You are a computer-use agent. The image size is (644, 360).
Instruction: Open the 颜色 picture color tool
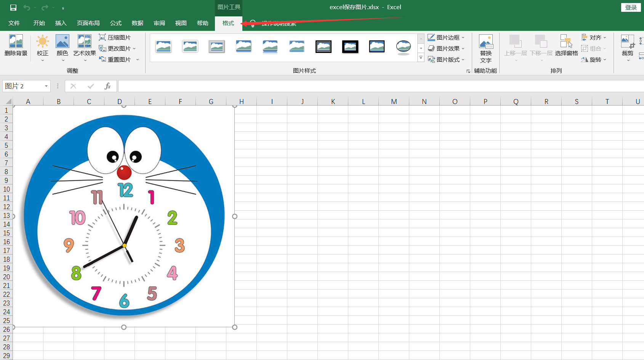tap(62, 48)
